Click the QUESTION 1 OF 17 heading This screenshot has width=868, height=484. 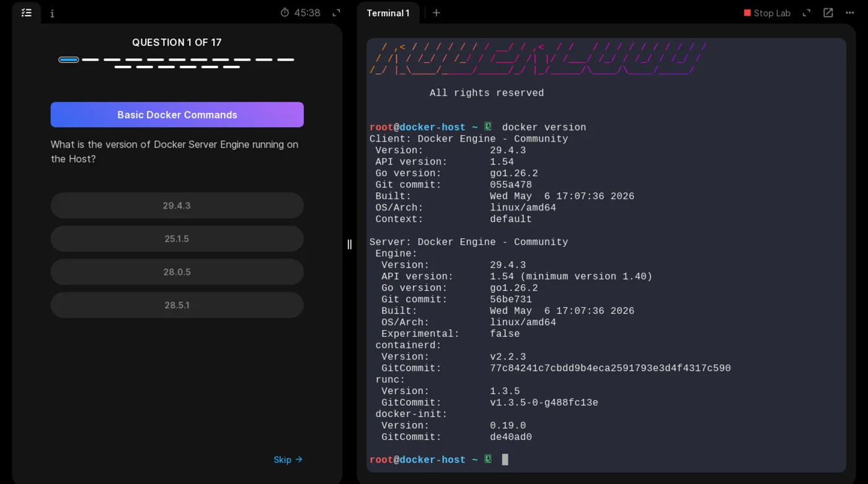177,42
